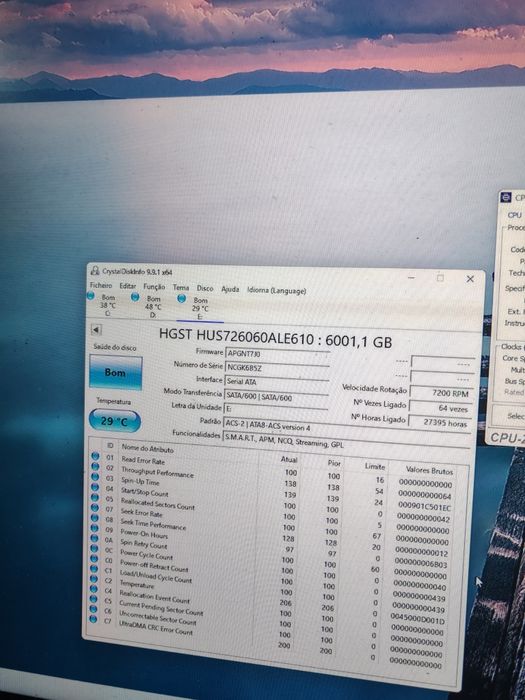The image size is (525, 700).
Task: Click status circle for UltraDMA CRC Error Count
Action: point(93,619)
